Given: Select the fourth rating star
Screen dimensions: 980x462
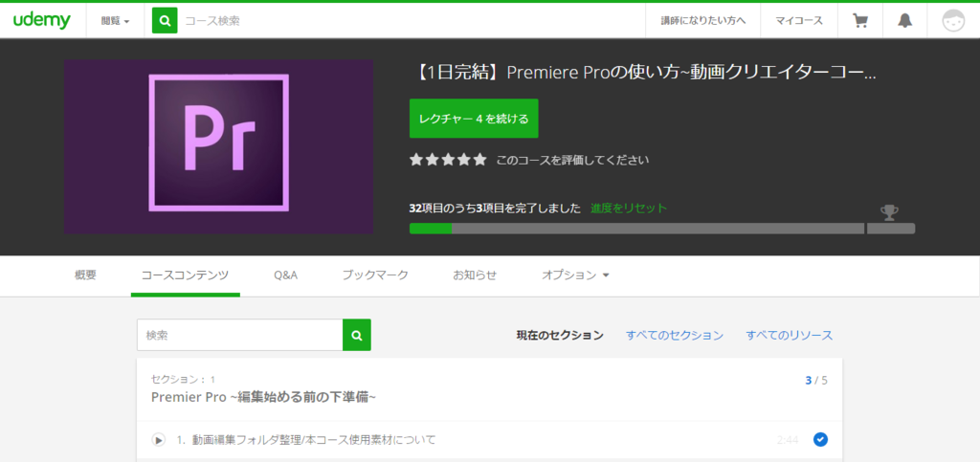Looking at the screenshot, I should pyautogui.click(x=464, y=160).
